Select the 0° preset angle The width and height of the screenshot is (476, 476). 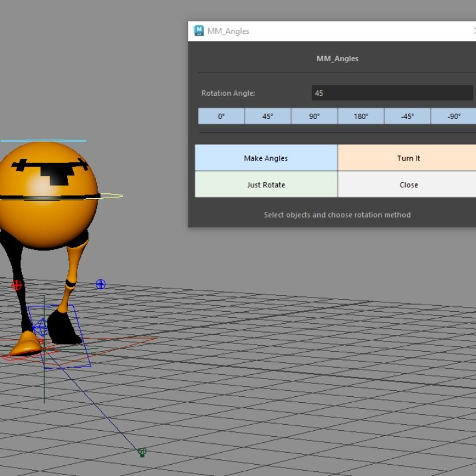point(221,117)
